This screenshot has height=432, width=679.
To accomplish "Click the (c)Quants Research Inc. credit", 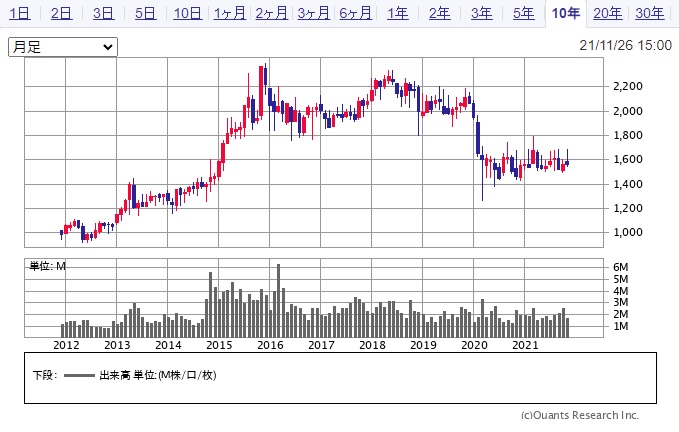I will 580,416.
